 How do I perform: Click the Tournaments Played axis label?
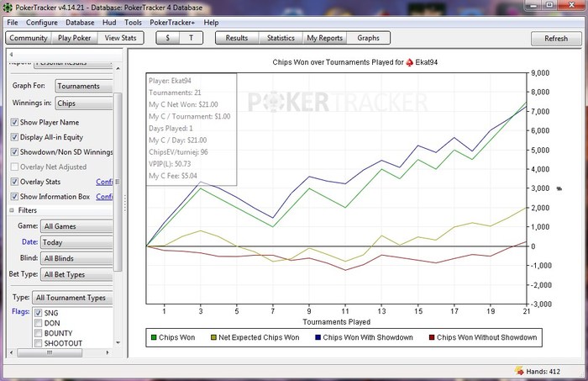pyautogui.click(x=336, y=322)
